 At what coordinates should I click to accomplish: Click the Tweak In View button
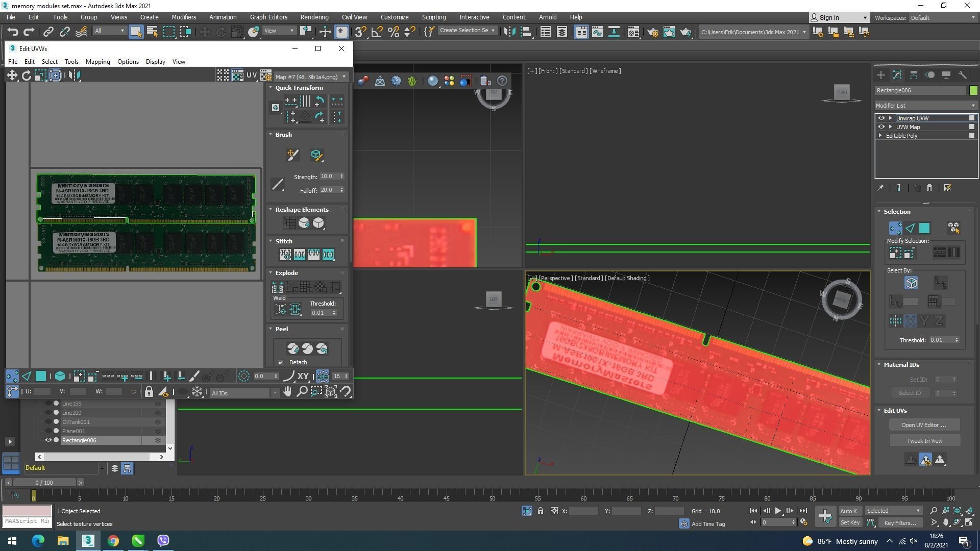click(x=924, y=441)
